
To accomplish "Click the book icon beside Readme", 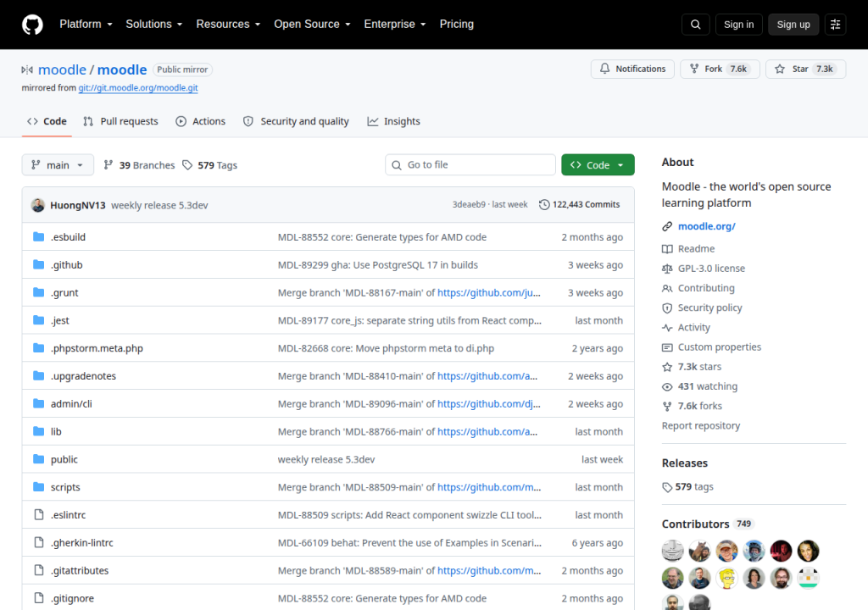I will (x=667, y=249).
